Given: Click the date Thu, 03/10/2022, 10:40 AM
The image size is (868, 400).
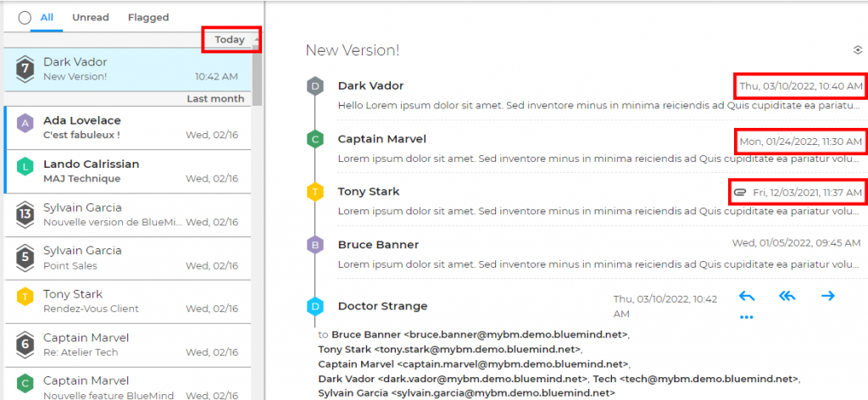Looking at the screenshot, I should pyautogui.click(x=801, y=86).
